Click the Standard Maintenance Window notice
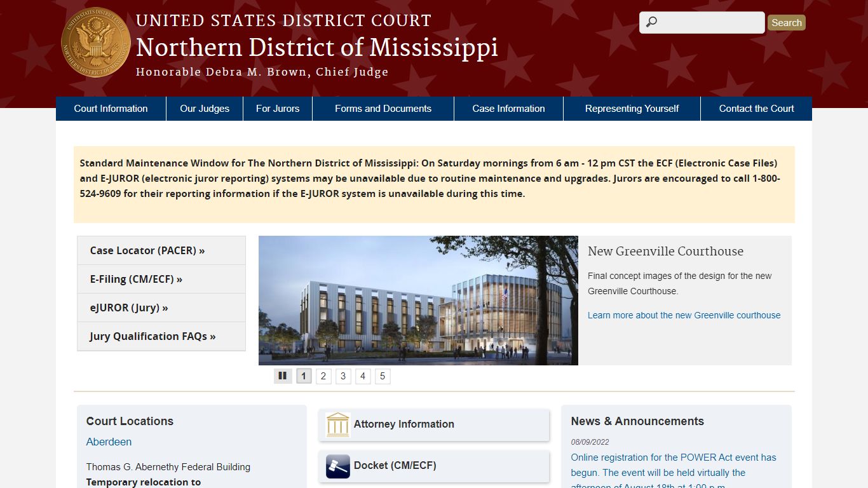The width and height of the screenshot is (868, 488). click(434, 184)
